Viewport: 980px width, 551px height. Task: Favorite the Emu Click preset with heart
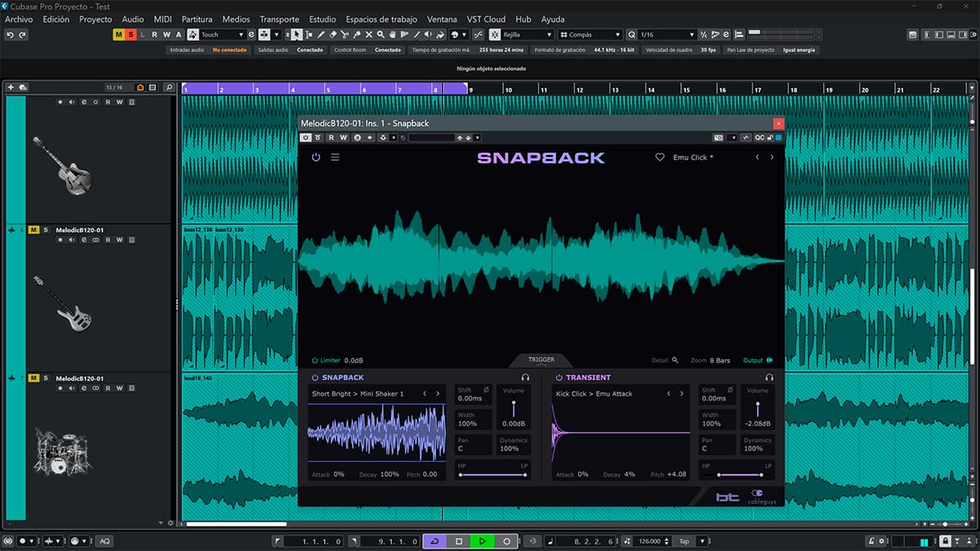click(660, 157)
